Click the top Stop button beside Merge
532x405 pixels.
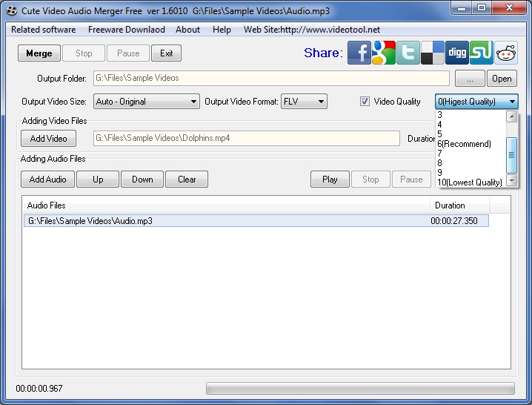84,53
